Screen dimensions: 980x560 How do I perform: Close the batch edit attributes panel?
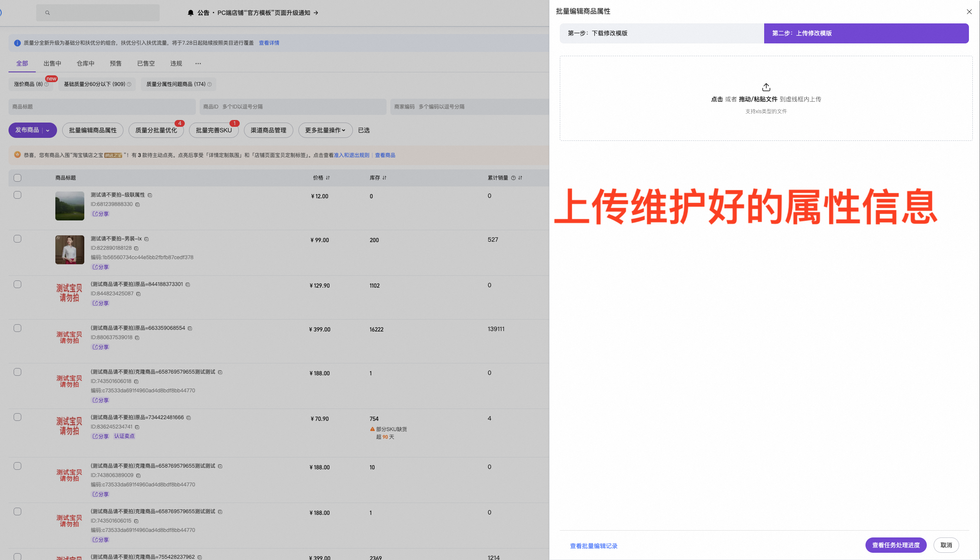(969, 12)
